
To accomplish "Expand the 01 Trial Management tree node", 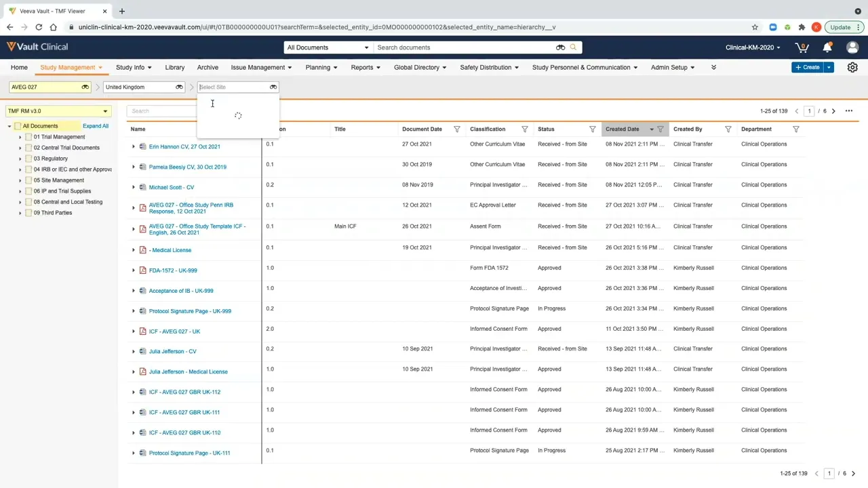I will point(20,137).
